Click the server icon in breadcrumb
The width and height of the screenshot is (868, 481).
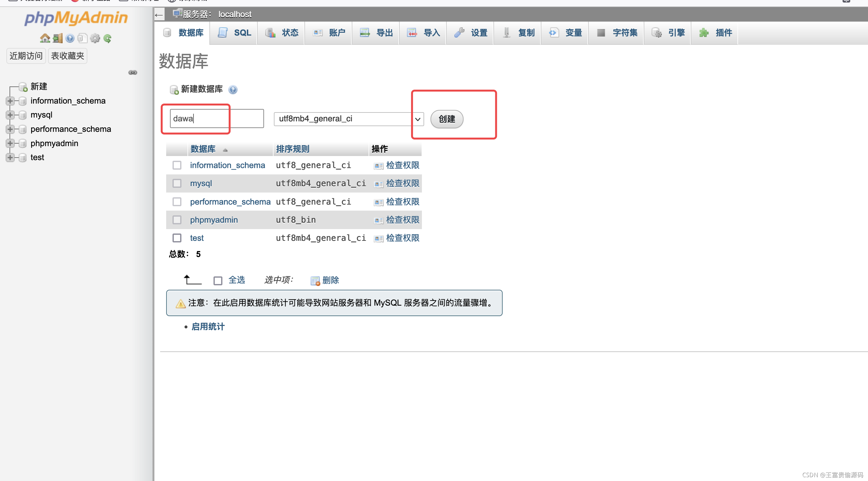[x=177, y=14]
